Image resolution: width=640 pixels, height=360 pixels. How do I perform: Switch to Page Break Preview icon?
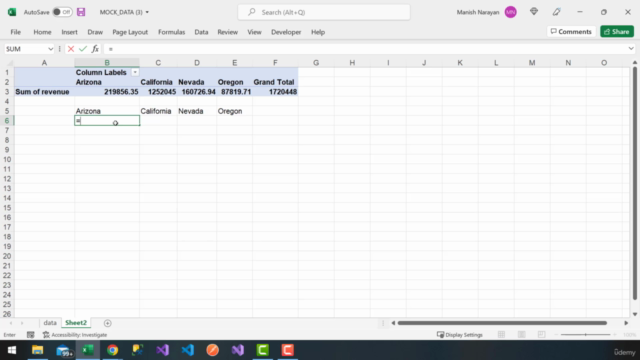click(541, 335)
